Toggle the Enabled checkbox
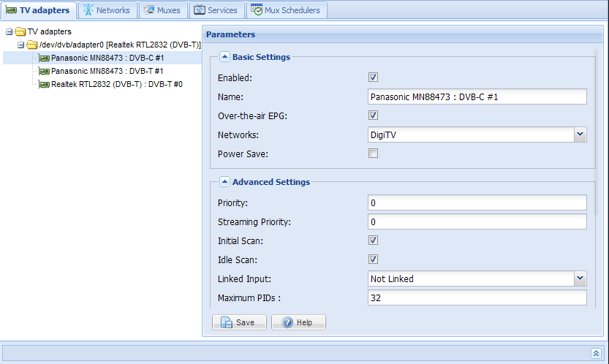This screenshot has height=364, width=609. (x=374, y=77)
